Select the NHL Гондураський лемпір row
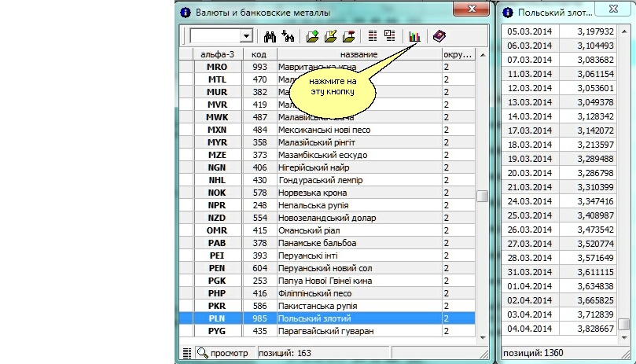This screenshot has width=636, height=364. click(x=327, y=180)
